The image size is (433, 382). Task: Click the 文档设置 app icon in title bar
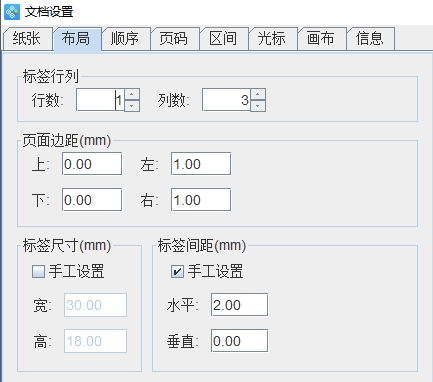click(x=12, y=12)
